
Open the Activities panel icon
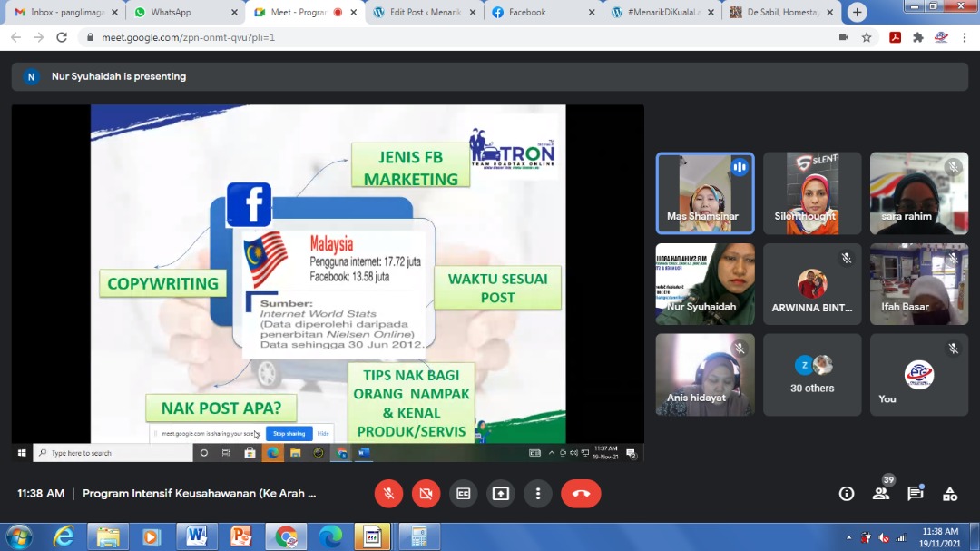(950, 494)
